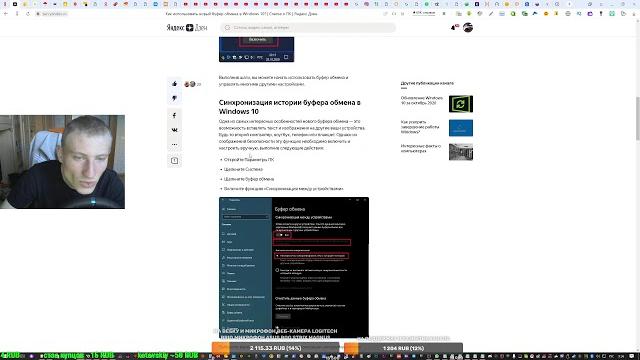Focus the Zen search input field
The image size is (640, 360).
point(308,27)
